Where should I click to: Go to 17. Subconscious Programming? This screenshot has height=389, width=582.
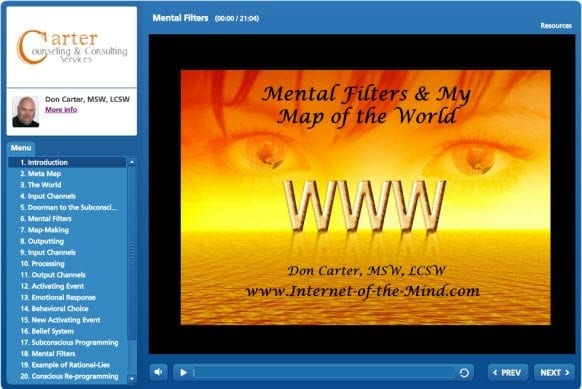tap(67, 343)
